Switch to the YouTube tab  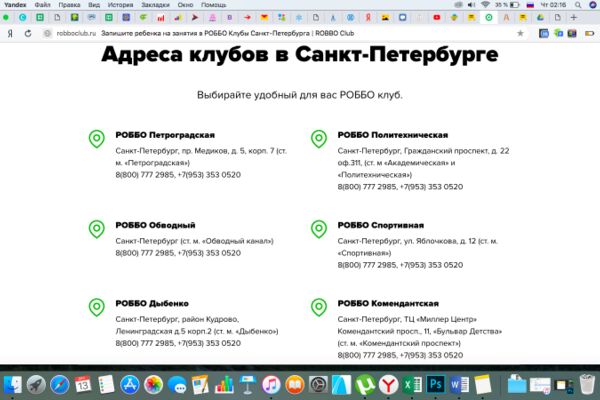(437, 17)
